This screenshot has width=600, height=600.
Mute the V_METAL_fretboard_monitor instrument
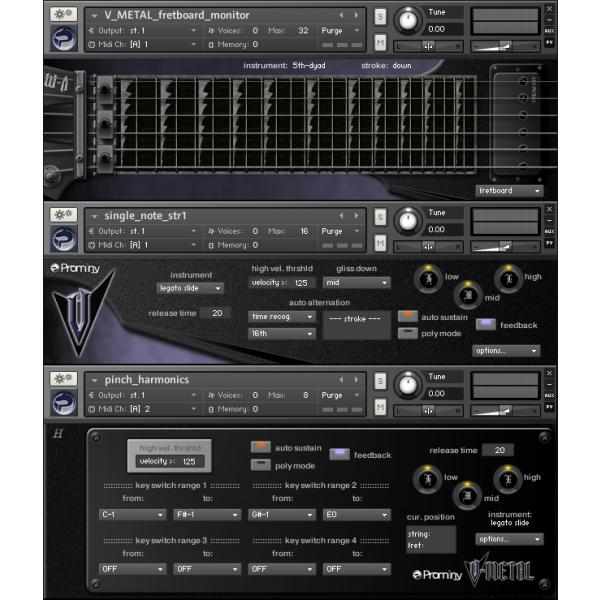pyautogui.click(x=381, y=43)
